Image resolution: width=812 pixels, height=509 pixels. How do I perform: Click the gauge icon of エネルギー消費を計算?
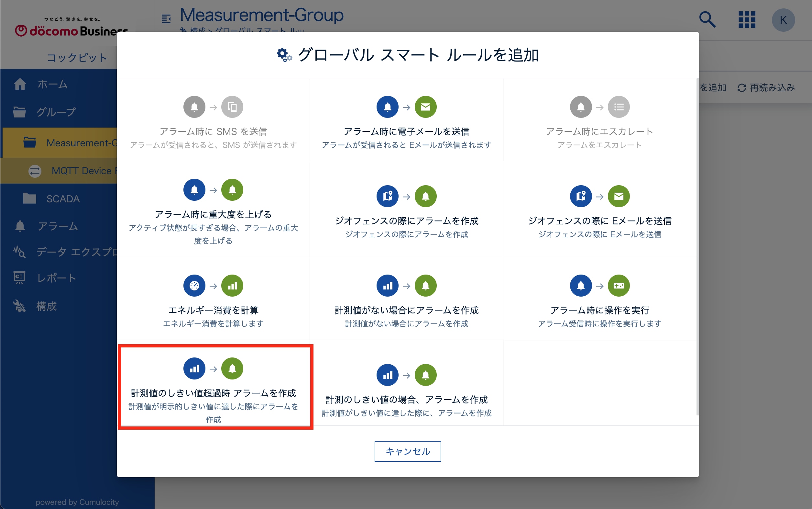pos(194,286)
